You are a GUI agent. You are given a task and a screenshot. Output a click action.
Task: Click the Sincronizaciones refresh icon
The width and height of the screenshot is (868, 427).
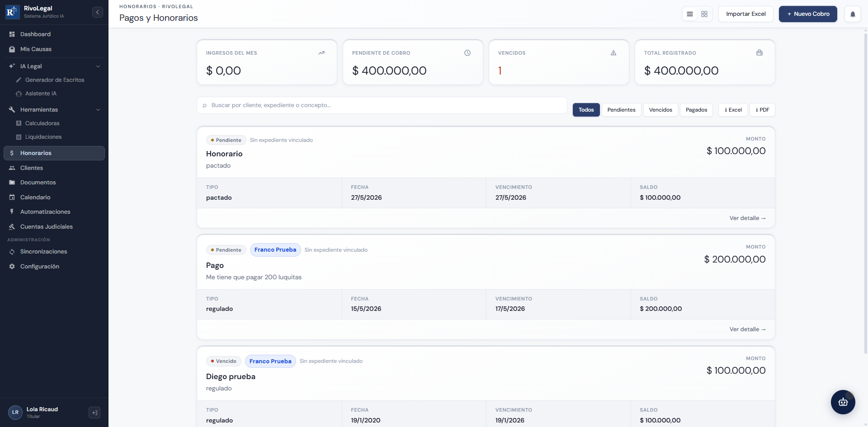pyautogui.click(x=12, y=252)
